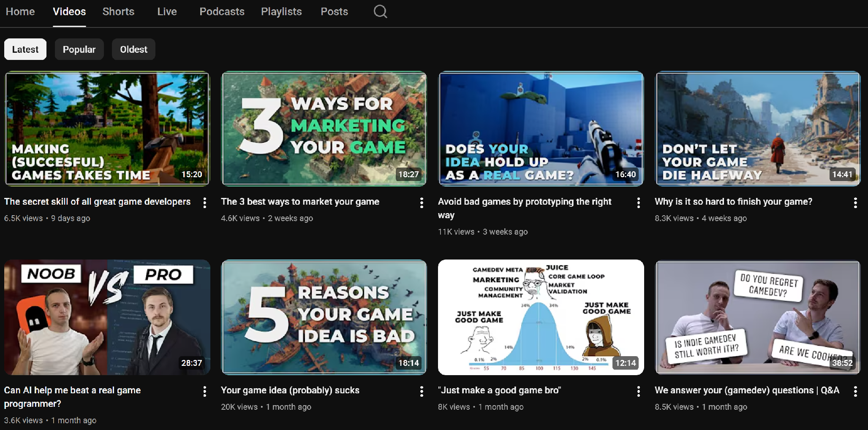The image size is (868, 430).
Task: Click the '3.6K views • 1 month ago' text
Action: [50, 420]
